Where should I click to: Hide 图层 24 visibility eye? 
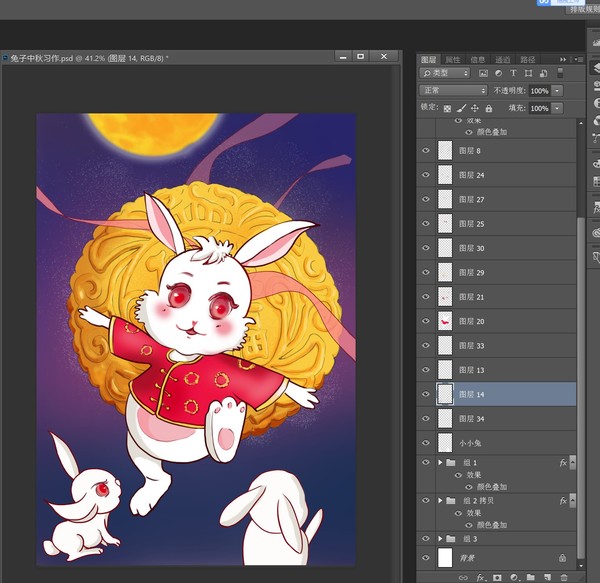coord(426,175)
